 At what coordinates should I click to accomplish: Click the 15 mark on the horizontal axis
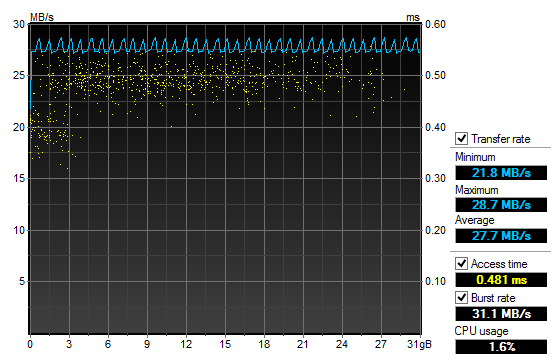[x=225, y=344]
